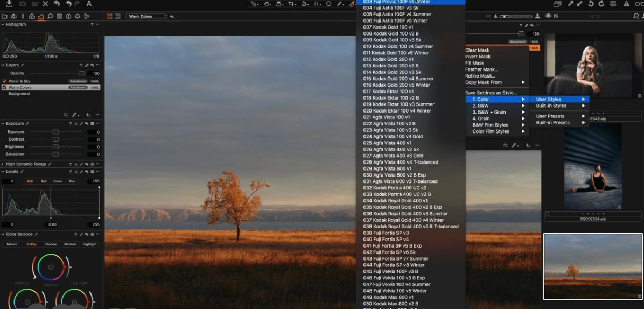Select the Rotate straighten tool
Screen dimensions: 644x309
(x=305, y=4)
